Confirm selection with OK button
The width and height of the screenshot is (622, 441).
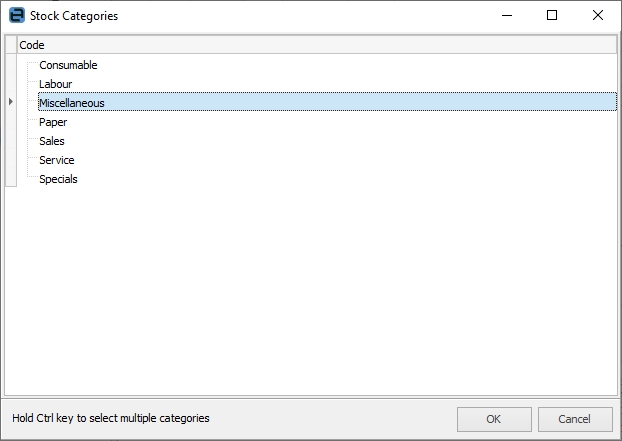click(494, 419)
